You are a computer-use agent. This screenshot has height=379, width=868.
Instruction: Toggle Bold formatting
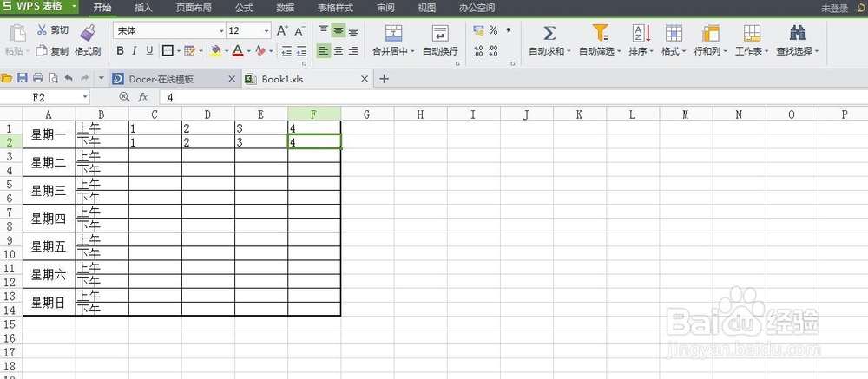click(120, 51)
